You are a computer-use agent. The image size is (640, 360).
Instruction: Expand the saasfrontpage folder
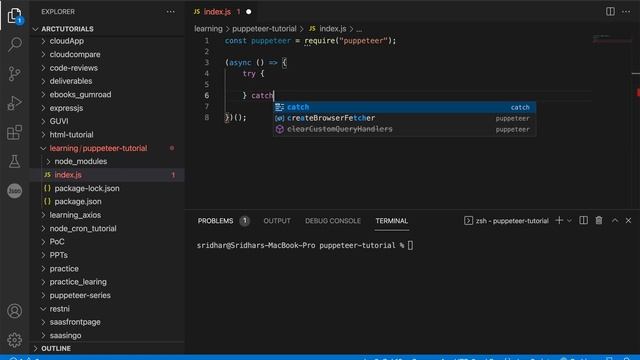coord(75,322)
